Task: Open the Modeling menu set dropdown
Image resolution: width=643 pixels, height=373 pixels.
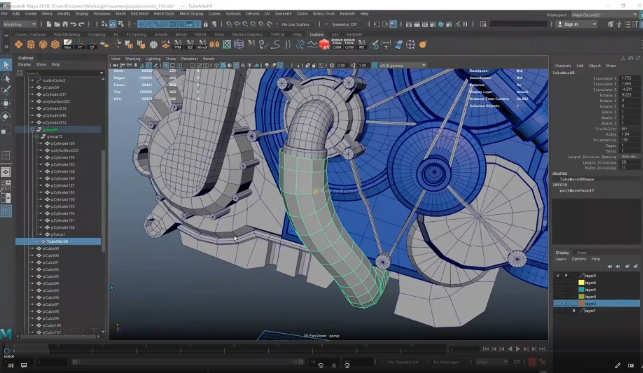Action: (19, 24)
